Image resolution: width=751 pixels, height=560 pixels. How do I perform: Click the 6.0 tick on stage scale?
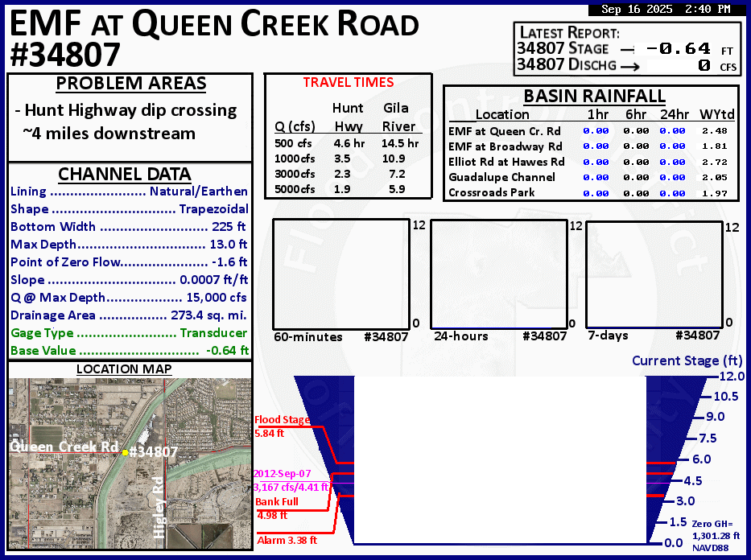tap(702, 459)
